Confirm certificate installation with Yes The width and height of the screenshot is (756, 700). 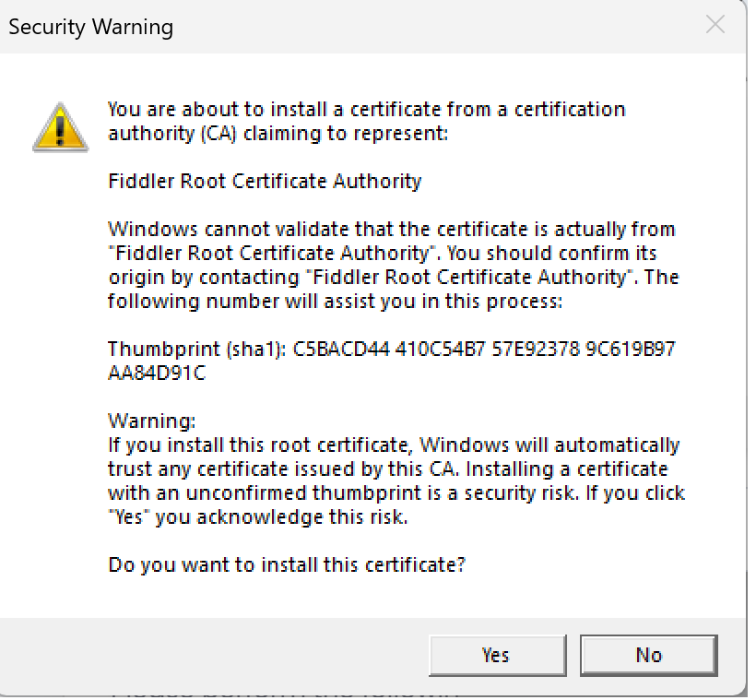(x=498, y=655)
